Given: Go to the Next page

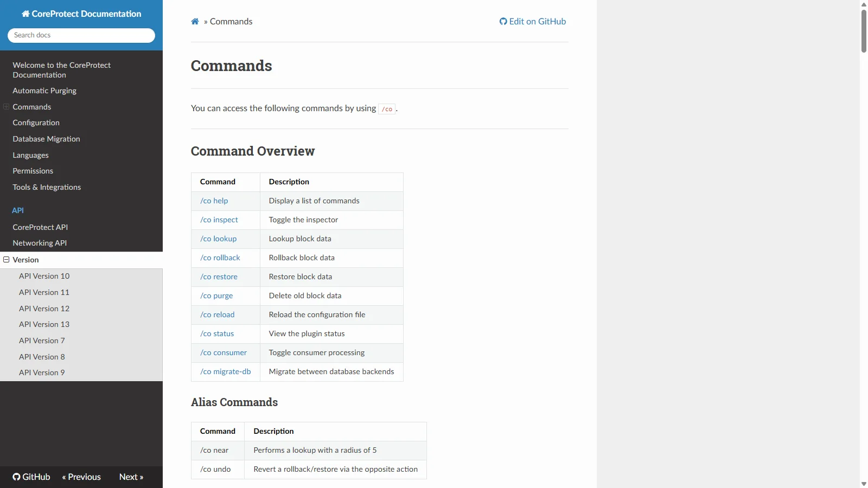Looking at the screenshot, I should (131, 477).
